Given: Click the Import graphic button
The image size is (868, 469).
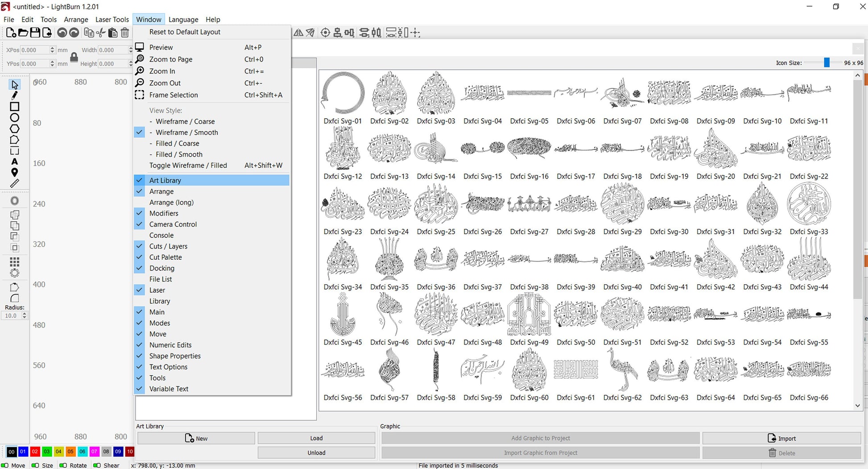Looking at the screenshot, I should click(781, 438).
